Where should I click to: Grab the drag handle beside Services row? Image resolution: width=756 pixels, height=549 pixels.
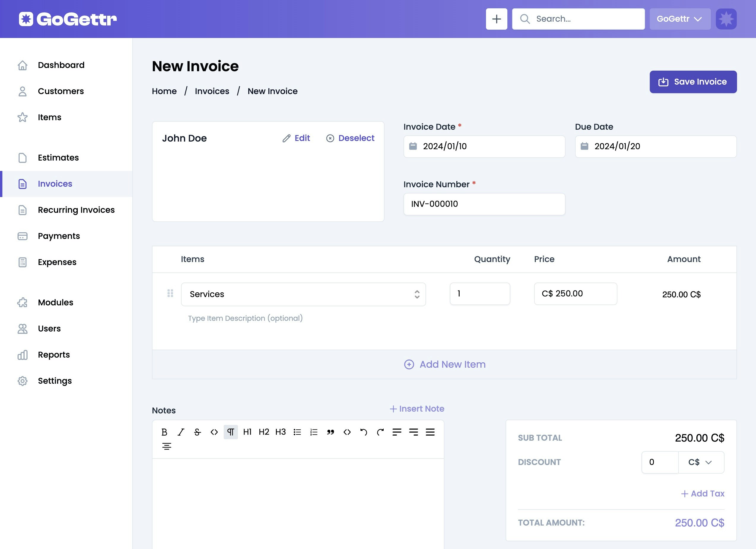[x=170, y=293]
